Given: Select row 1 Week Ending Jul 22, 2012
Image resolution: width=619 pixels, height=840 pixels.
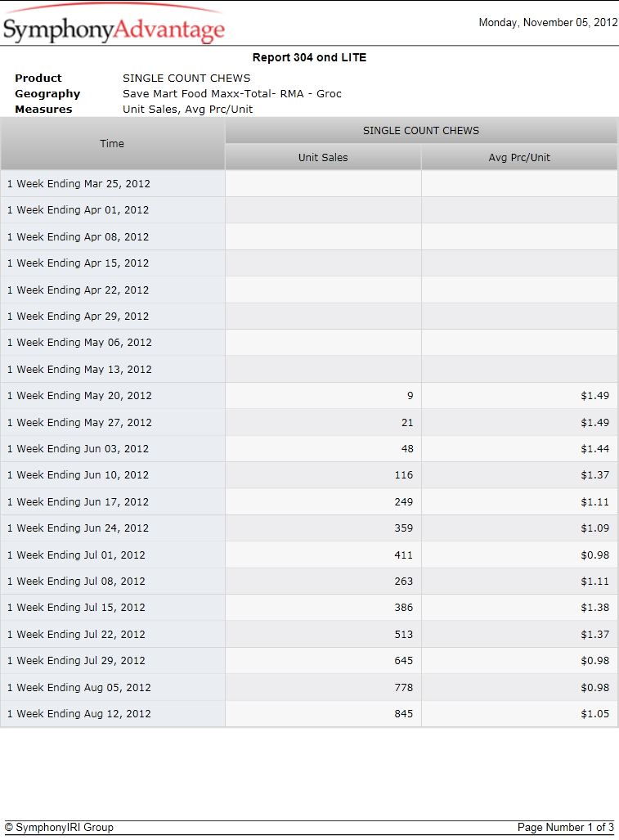Looking at the screenshot, I should coord(309,634).
